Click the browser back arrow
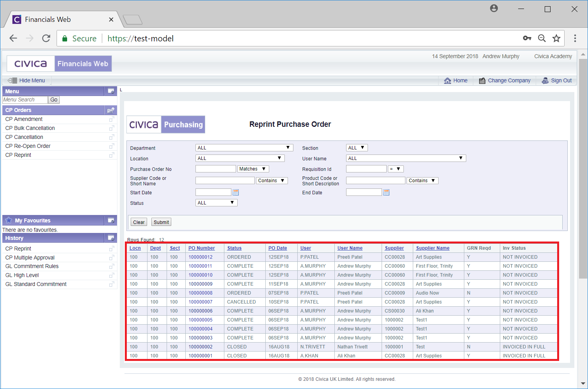Viewport: 588px width, 389px height. 13,38
